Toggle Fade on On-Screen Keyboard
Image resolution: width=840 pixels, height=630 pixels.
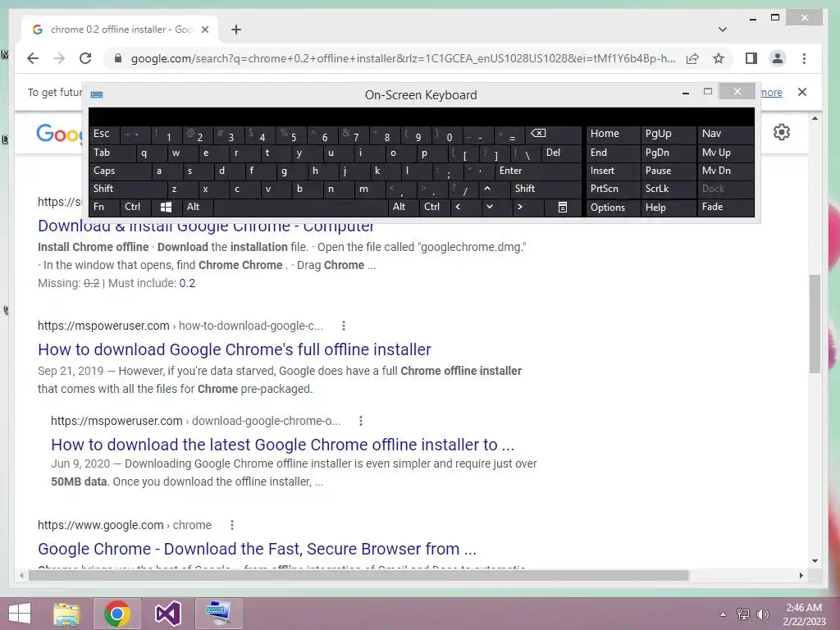click(725, 207)
